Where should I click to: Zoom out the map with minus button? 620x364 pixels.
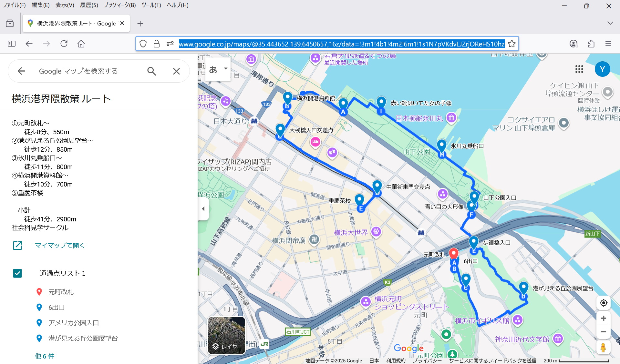603,332
